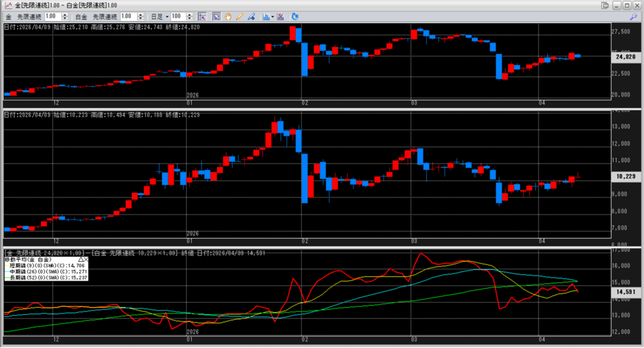Viewport: 644px width, 348px height.
Task: Choose the hand pan tool
Action: 228,17
